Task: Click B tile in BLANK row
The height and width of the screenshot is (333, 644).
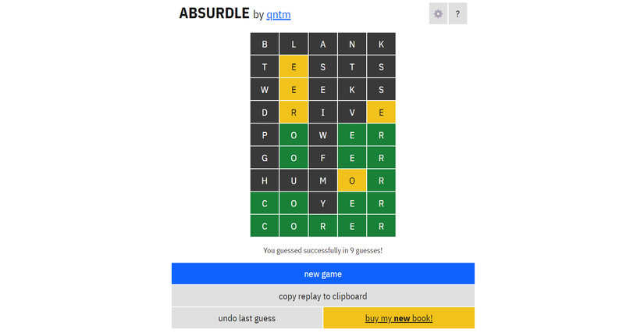Action: tap(265, 45)
